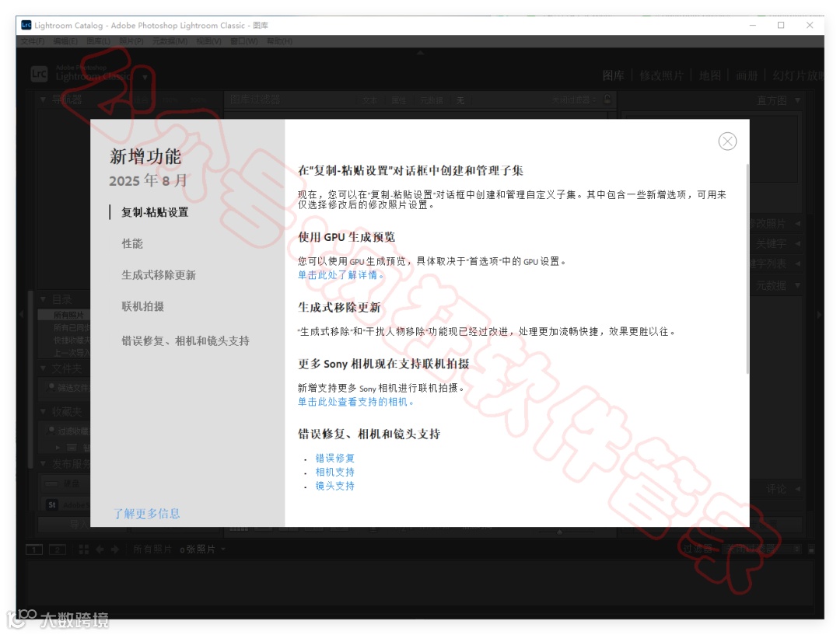Screen dimensions: 840x635
Task: Open the 窗口(W) menu
Action: click(244, 41)
